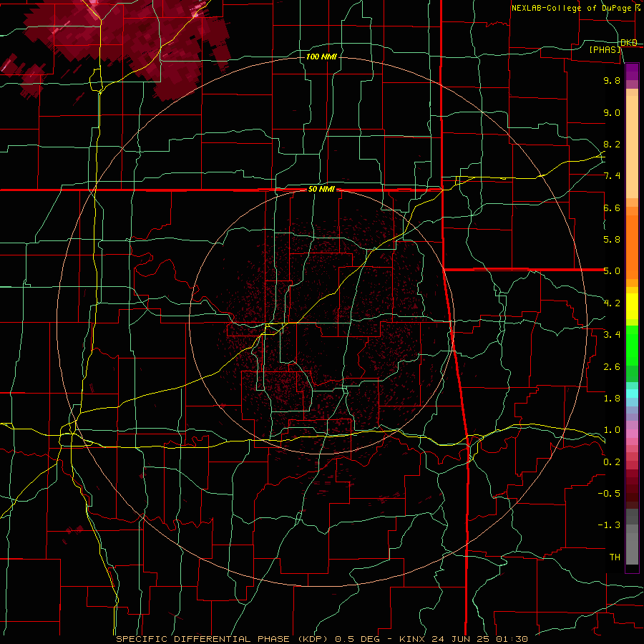Screen dimensions: 644x644
Task: Click the KINX radar site identifier in caption
Action: pyautogui.click(x=413, y=639)
